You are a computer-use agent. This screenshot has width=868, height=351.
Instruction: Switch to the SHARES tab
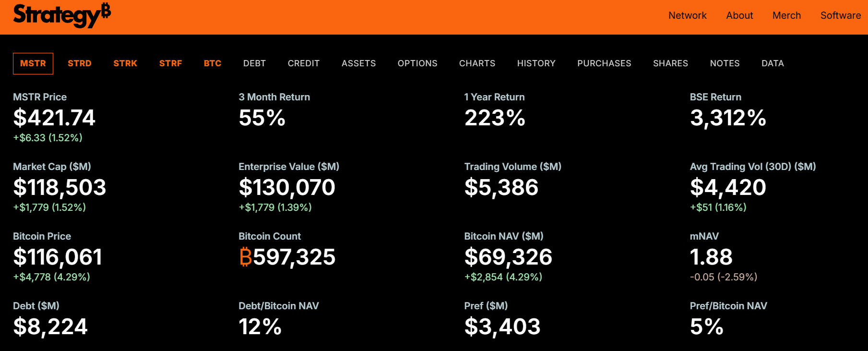coord(670,63)
